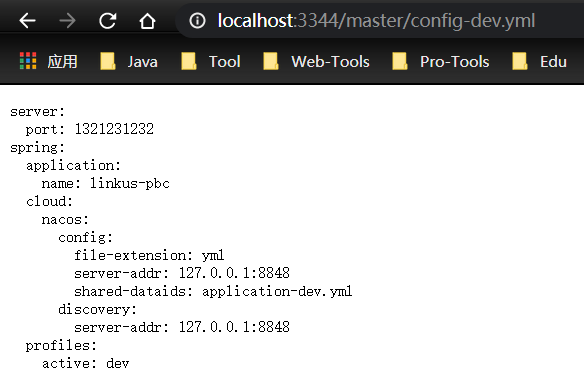
Task: Click the 'server:' line
Action: pyautogui.click(x=38, y=111)
